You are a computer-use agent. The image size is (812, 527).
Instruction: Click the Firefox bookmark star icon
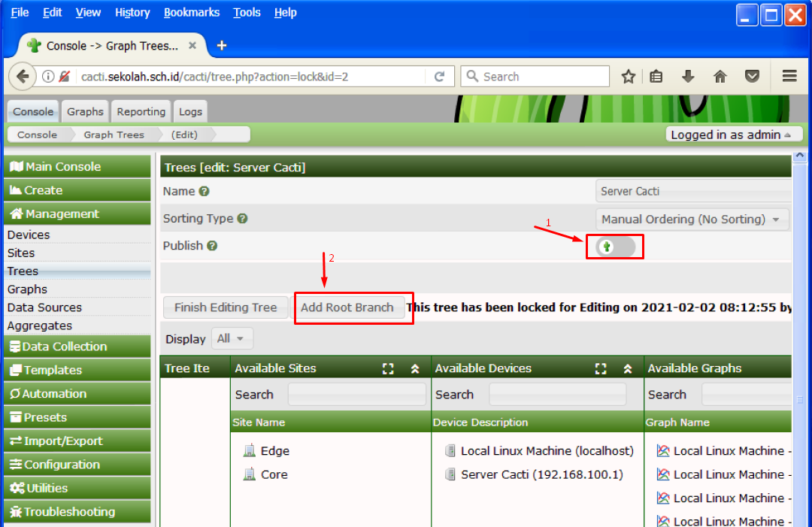629,77
